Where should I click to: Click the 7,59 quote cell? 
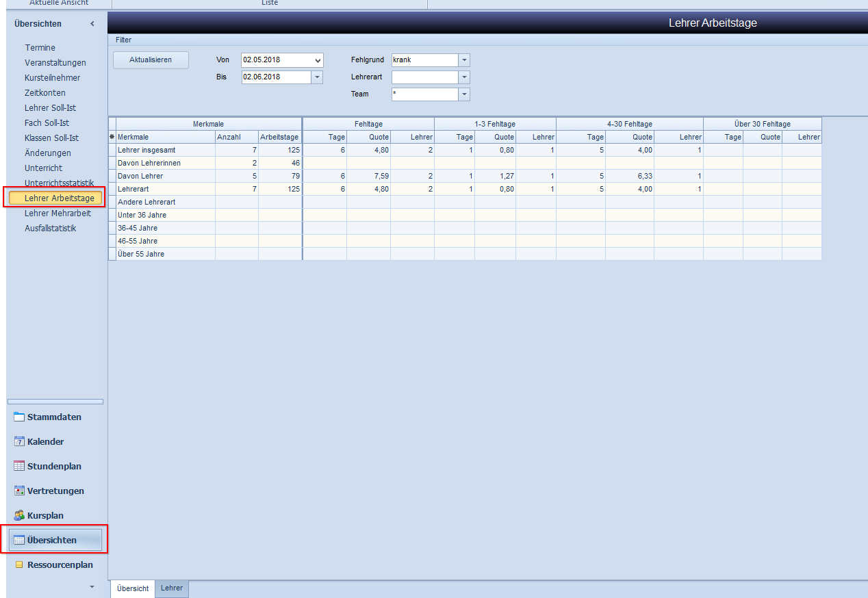click(368, 176)
